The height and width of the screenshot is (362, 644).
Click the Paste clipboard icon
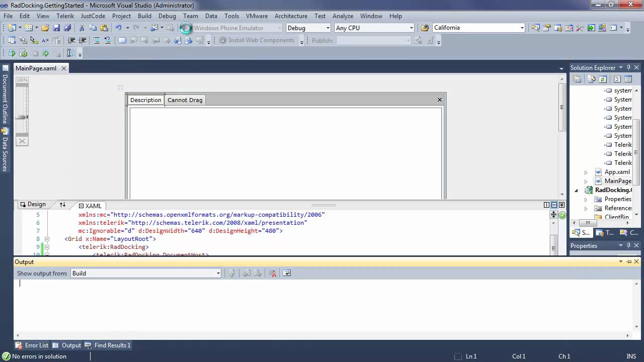(x=104, y=28)
